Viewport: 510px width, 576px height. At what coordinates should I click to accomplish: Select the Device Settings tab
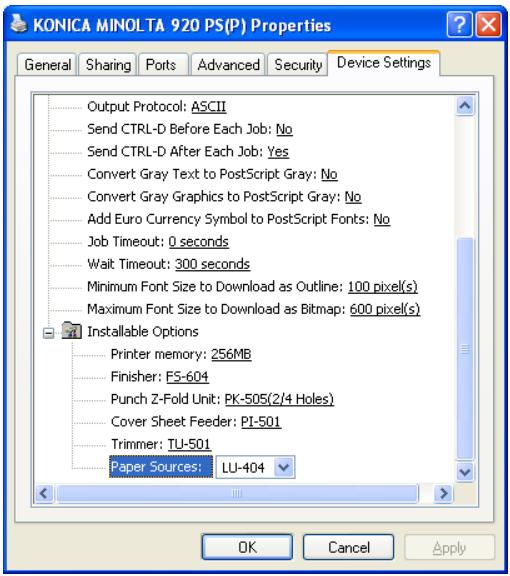384,63
